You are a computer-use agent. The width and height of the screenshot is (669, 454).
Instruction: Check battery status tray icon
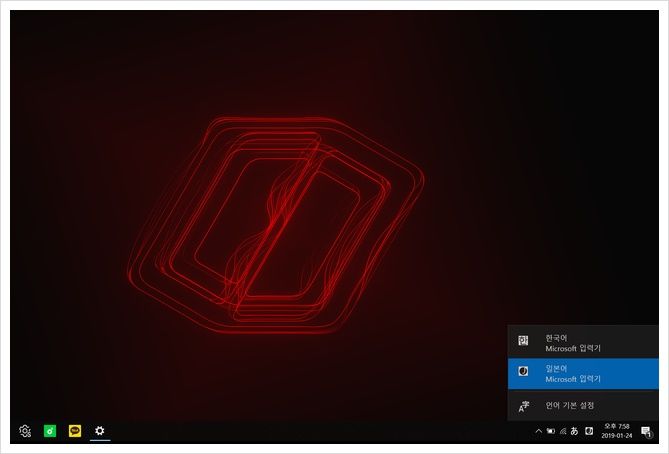pyautogui.click(x=551, y=431)
